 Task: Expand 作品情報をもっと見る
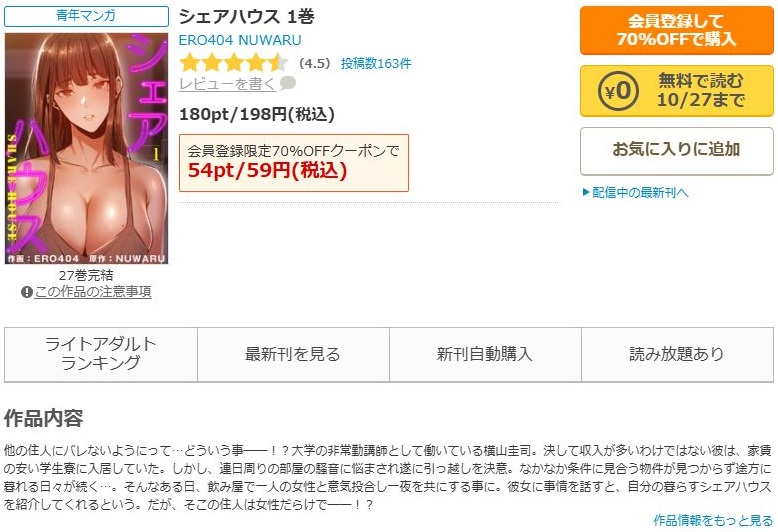click(713, 520)
